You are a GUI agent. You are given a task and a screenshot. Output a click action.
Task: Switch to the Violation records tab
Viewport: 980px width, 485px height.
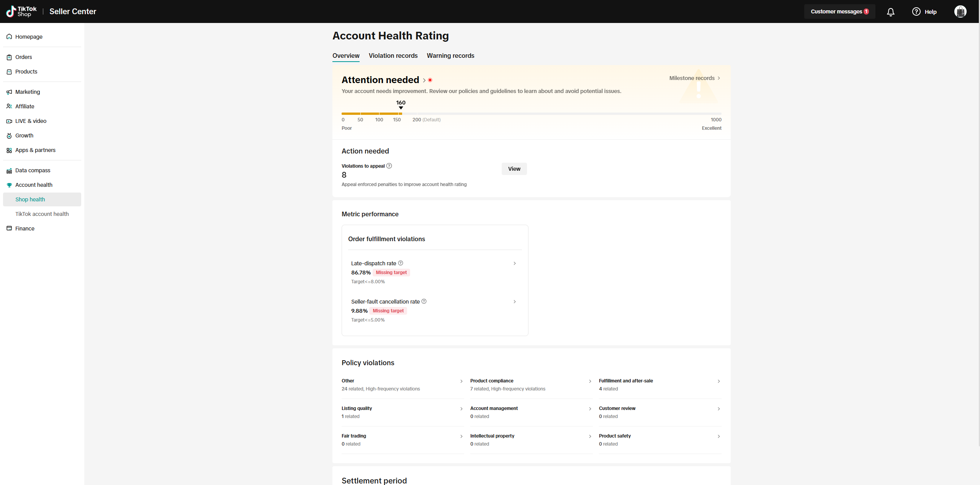click(393, 56)
